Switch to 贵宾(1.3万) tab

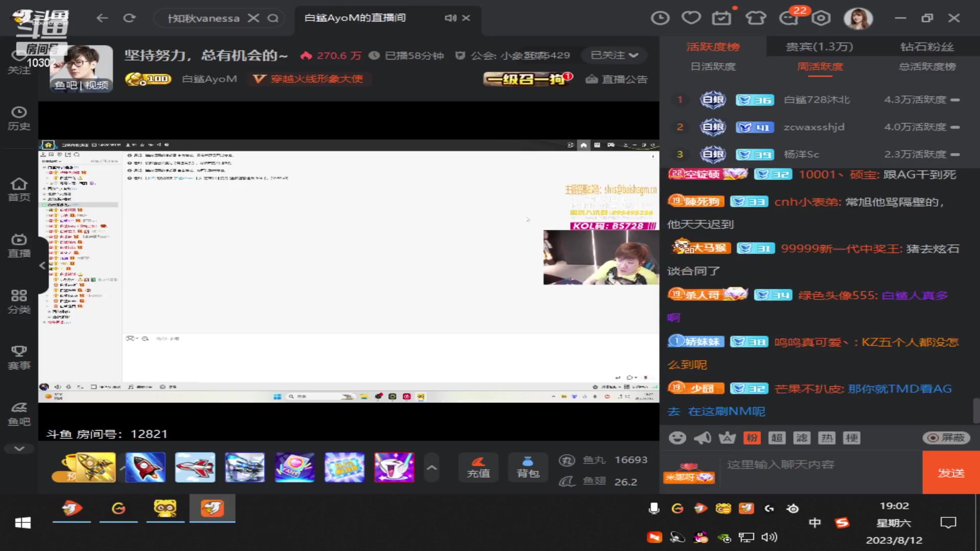[819, 47]
